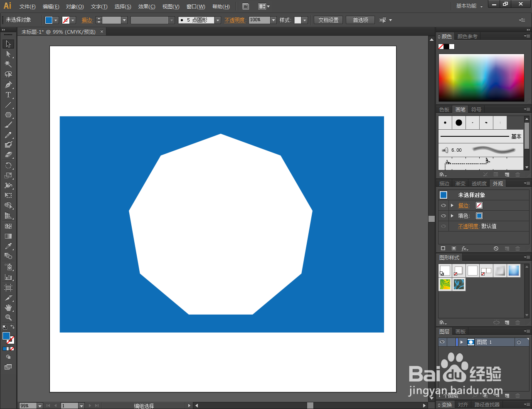Select the Hand tool
Viewport: 532px width, 409px height.
(x=8, y=308)
